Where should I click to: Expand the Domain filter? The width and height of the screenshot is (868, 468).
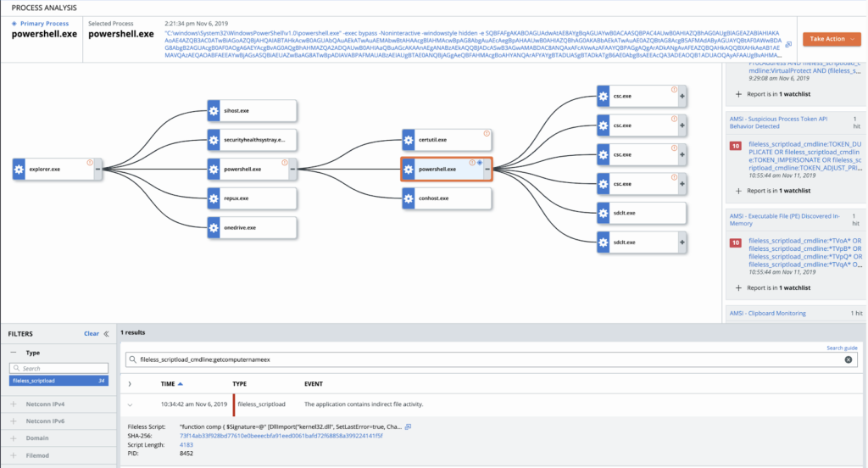tap(14, 438)
